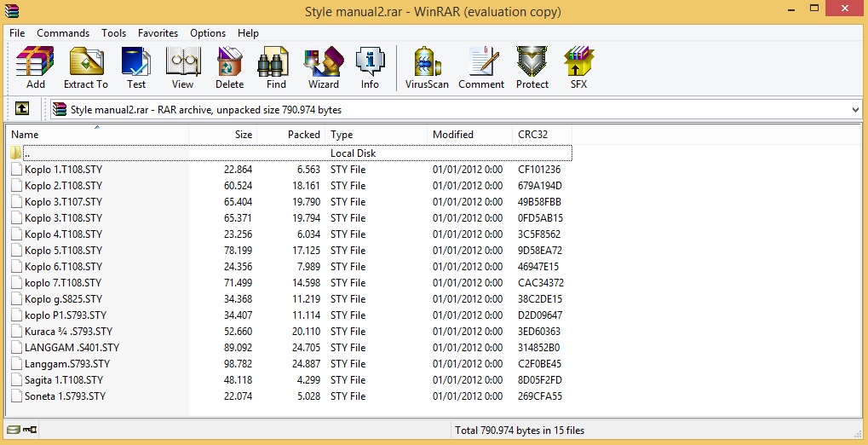The width and height of the screenshot is (868, 445).
Task: Select file Koplo 3.T107.STY
Action: 63,202
